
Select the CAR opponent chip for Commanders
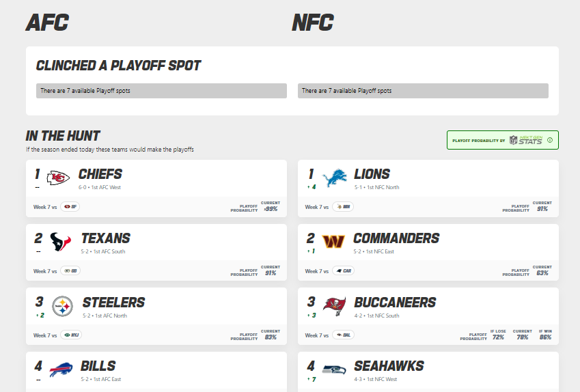click(x=343, y=270)
